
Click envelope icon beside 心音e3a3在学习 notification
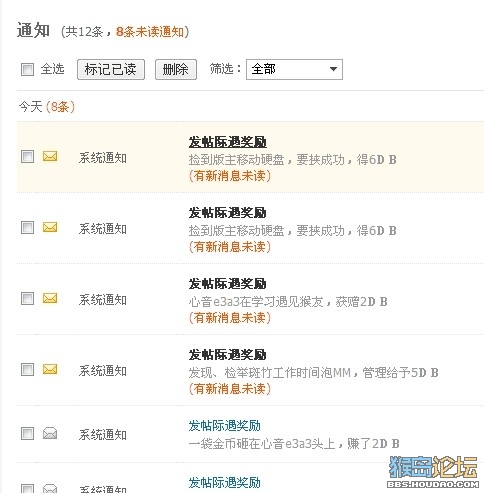50,298
